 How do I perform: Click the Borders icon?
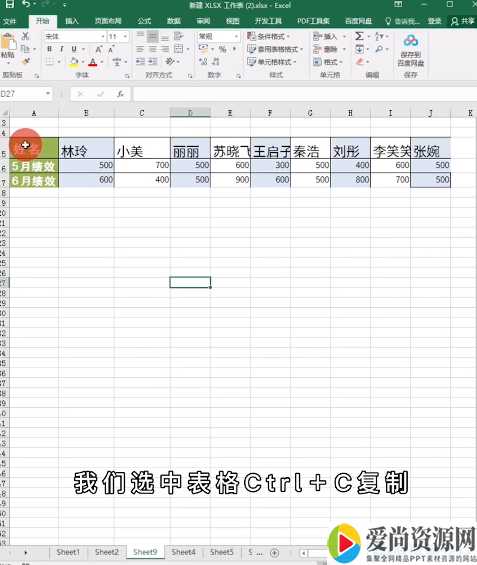[50, 62]
